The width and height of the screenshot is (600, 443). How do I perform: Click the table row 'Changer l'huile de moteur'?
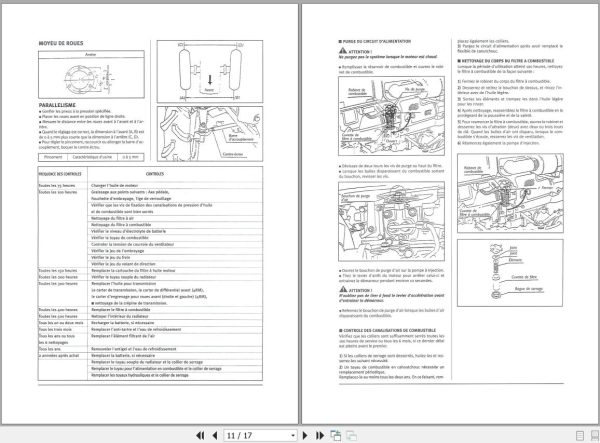tap(175, 186)
